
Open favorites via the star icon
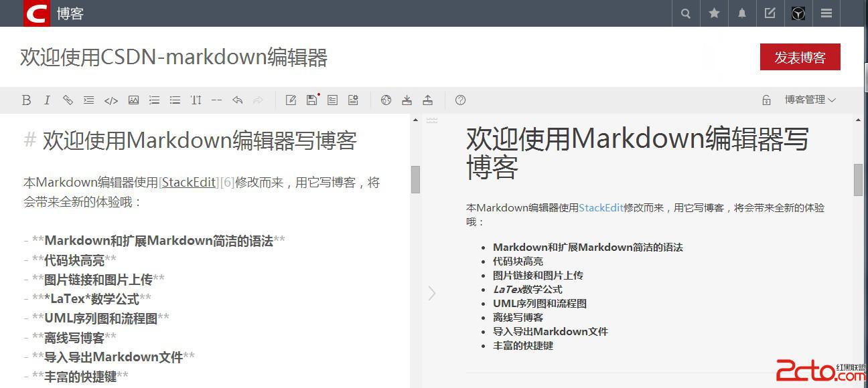715,13
